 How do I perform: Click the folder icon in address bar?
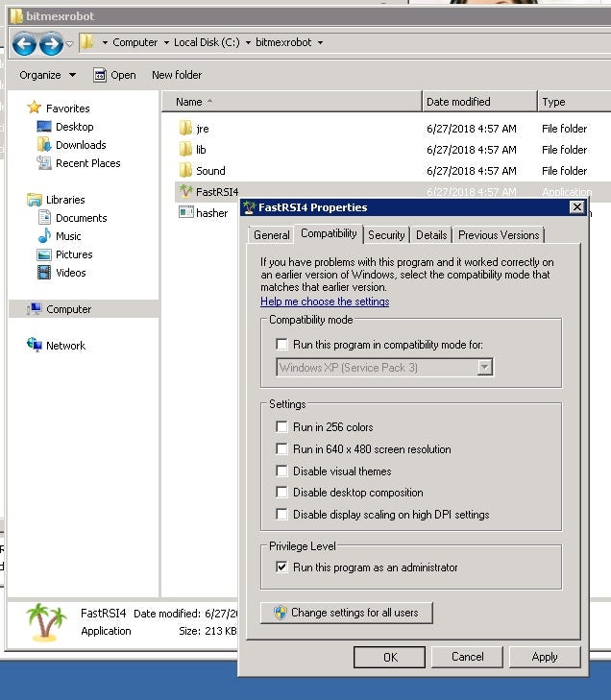click(x=87, y=42)
